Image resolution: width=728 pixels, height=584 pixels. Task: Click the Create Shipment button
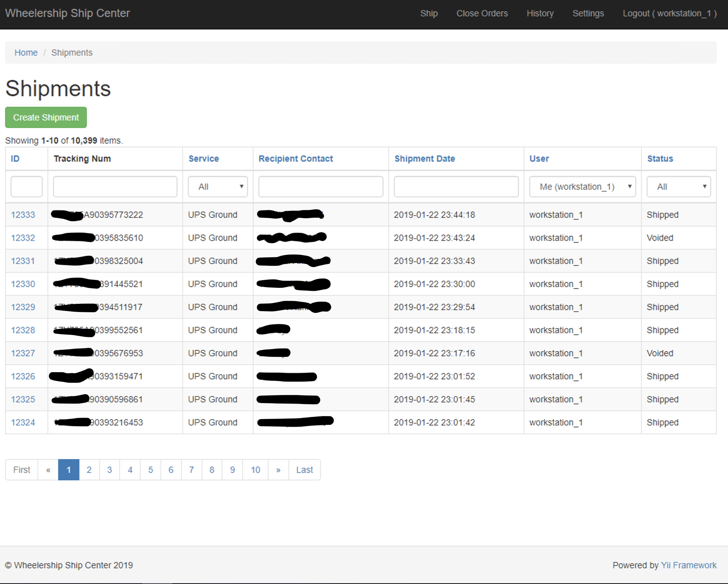[x=46, y=117]
